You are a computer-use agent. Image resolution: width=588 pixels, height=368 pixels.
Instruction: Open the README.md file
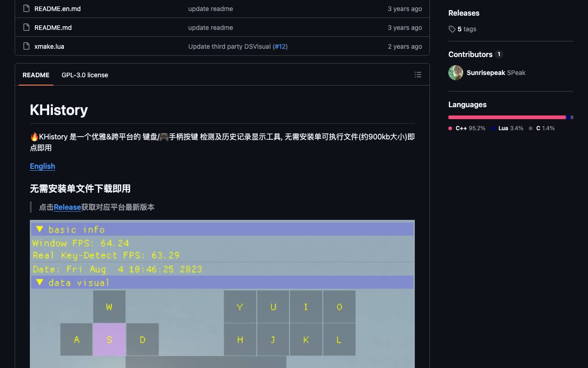[53, 28]
